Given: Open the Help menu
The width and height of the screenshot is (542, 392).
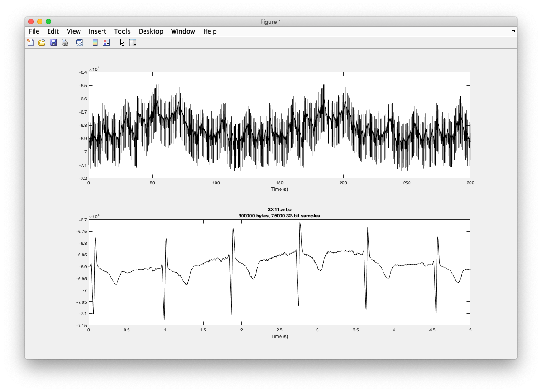Looking at the screenshot, I should [x=210, y=31].
